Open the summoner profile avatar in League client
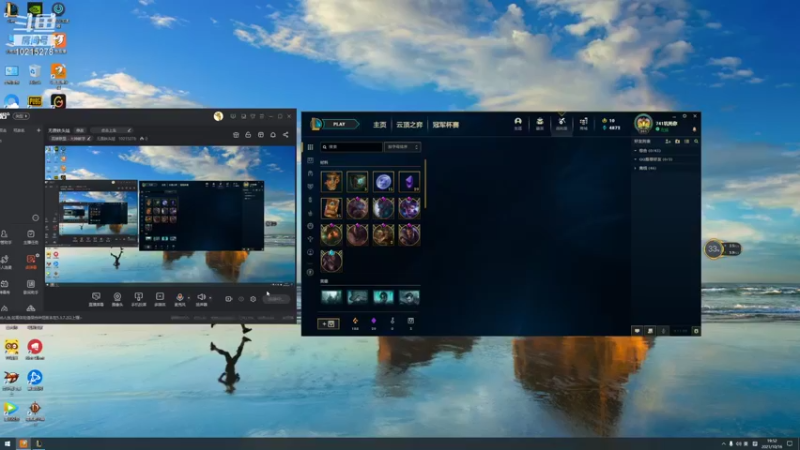 pyautogui.click(x=643, y=124)
